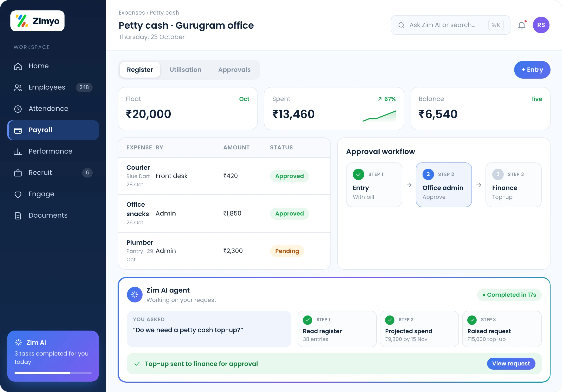Click the Zim AI agent sparkle icon
562x392 pixels.
[x=135, y=295]
